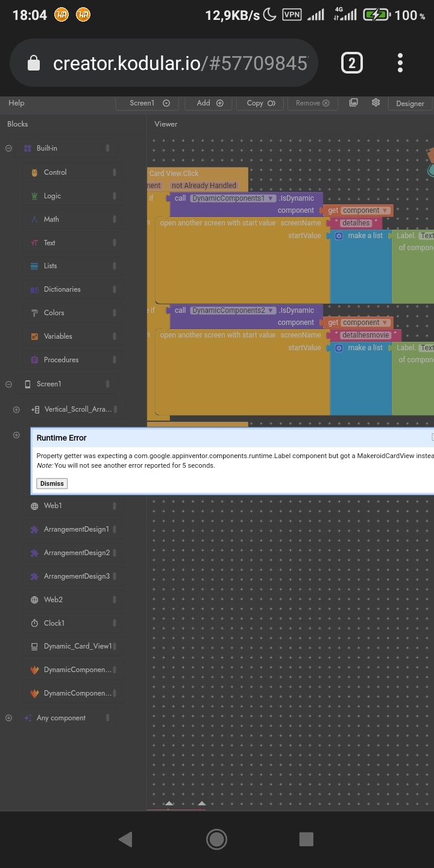
Task: Select ArrangementDesign1 component
Action: tap(77, 529)
